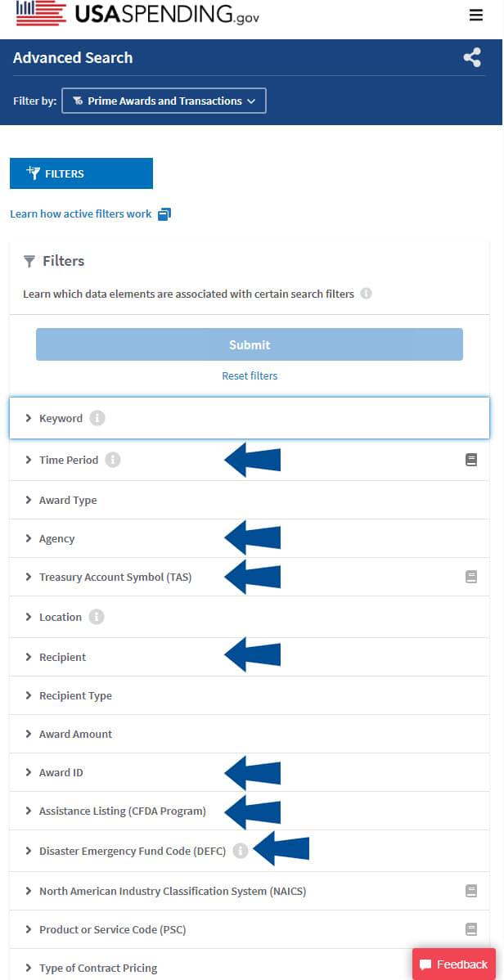Click info icon beside Disaster Emergency Fund Code
The image size is (504, 980).
[x=240, y=851]
